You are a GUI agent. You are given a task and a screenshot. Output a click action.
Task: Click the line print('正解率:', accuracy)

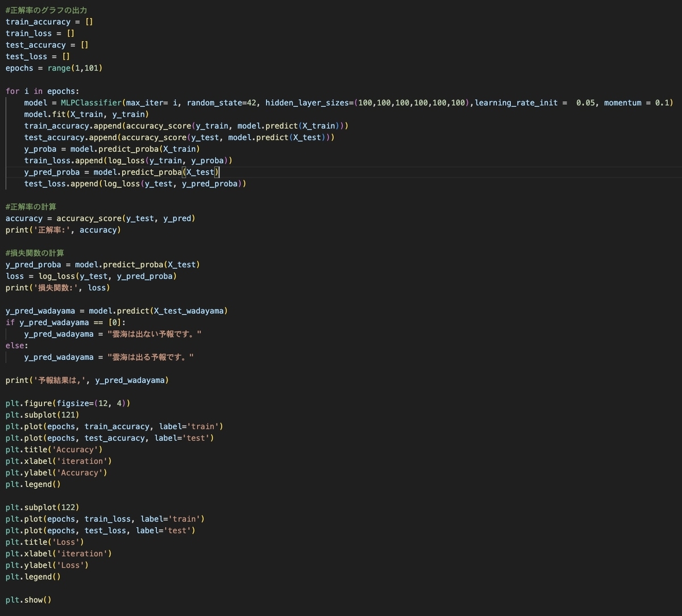(63, 230)
